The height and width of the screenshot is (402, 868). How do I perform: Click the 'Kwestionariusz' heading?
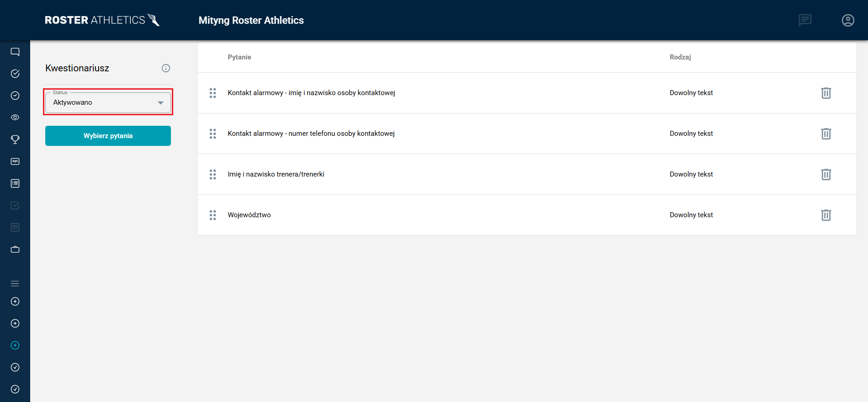[x=77, y=68]
